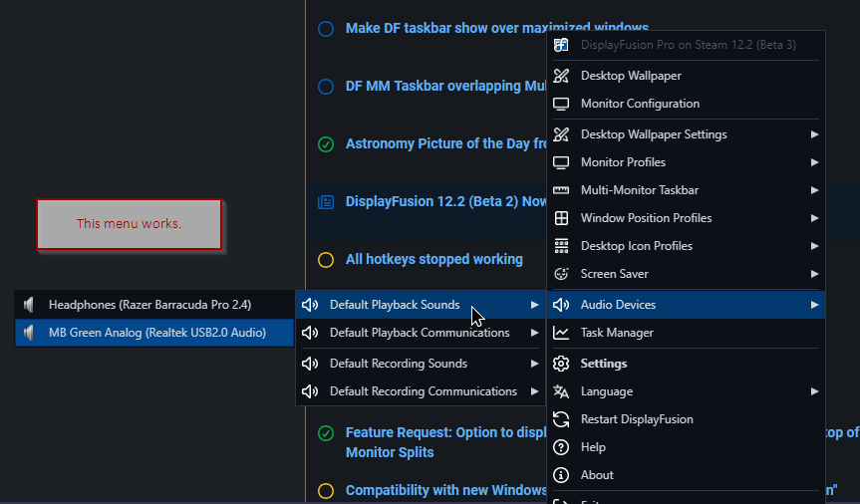The height and width of the screenshot is (504, 860).
Task: Click the Multi-Monitor Taskbar icon
Action: [561, 190]
